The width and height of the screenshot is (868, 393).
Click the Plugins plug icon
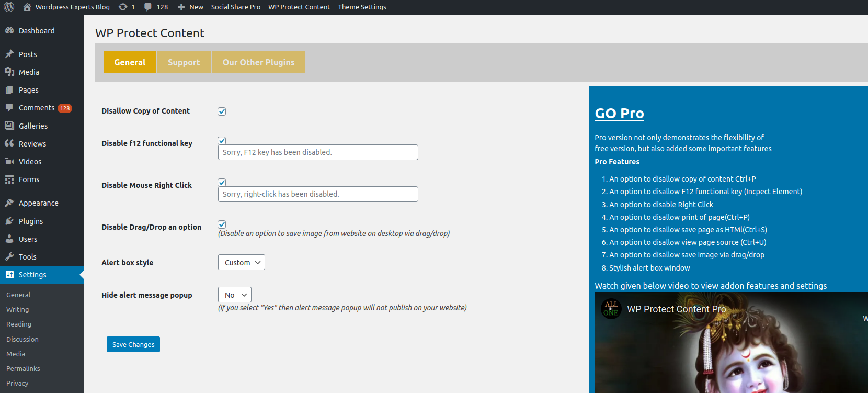(x=9, y=221)
